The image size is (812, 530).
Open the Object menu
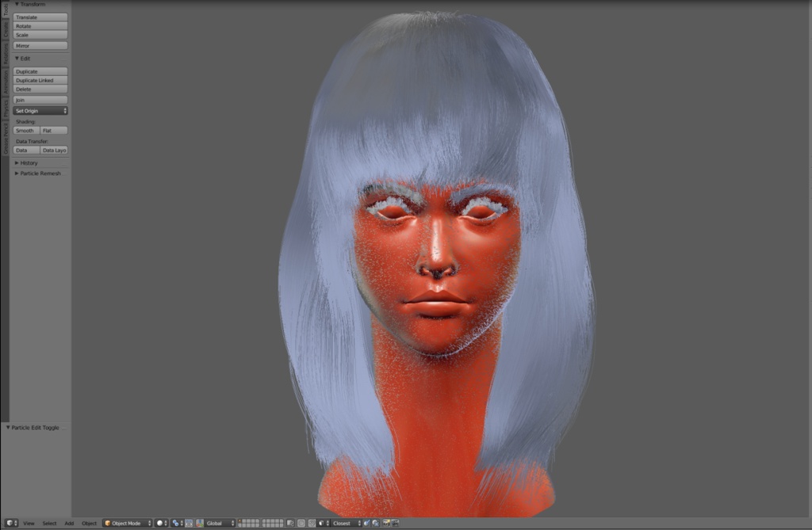click(89, 524)
